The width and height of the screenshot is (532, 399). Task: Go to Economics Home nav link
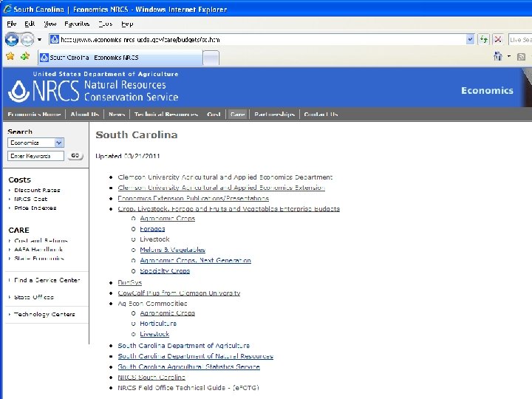pyautogui.click(x=34, y=115)
